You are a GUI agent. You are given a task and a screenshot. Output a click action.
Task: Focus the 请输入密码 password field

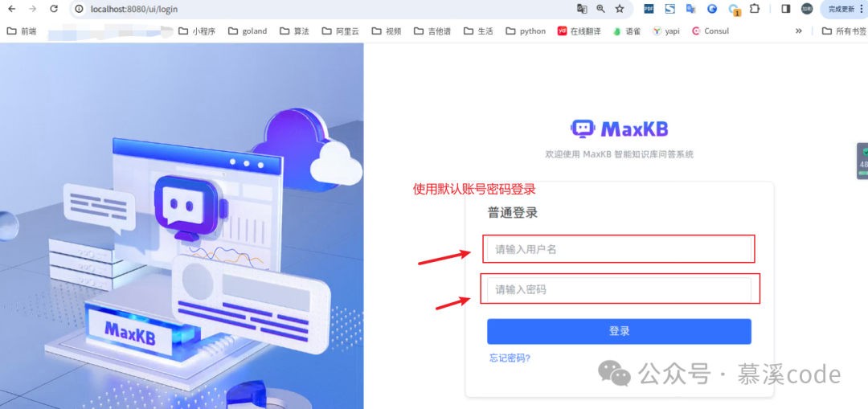pos(619,289)
